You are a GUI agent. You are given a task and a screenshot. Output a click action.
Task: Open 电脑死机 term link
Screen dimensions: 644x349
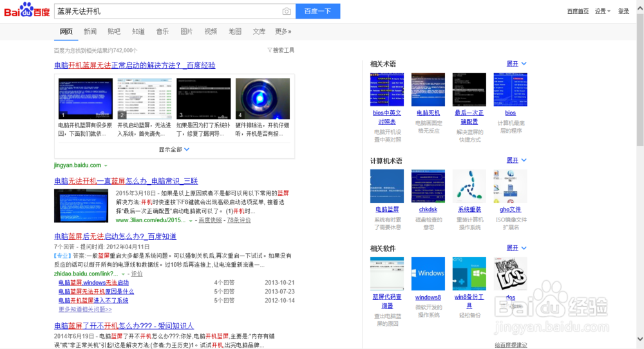click(x=428, y=113)
